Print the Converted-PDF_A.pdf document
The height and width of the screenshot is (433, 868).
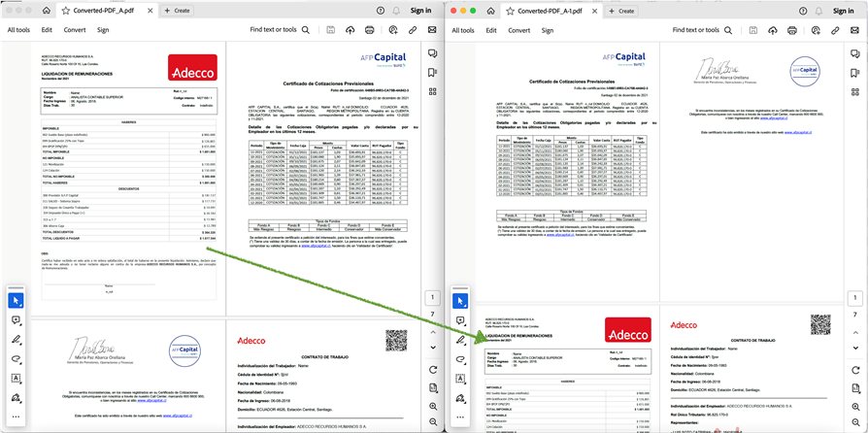371,30
